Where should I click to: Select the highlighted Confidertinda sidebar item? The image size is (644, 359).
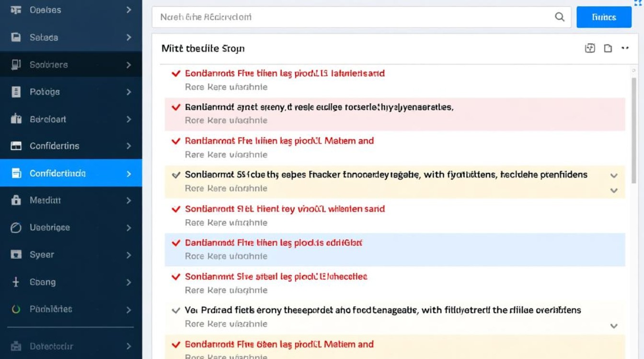57,173
